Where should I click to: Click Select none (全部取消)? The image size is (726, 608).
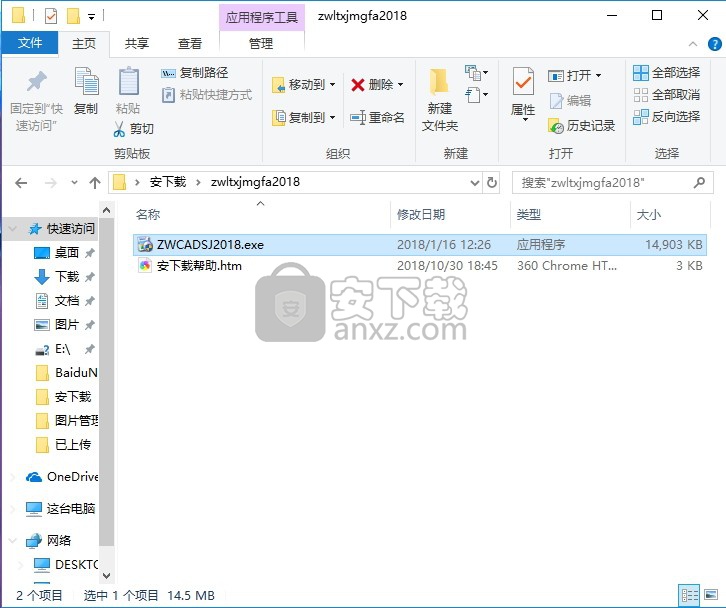[x=666, y=95]
